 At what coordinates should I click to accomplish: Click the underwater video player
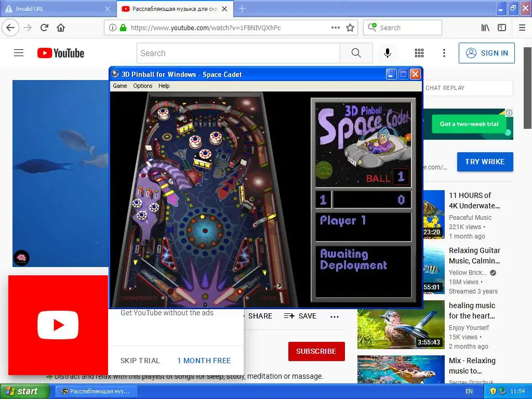60,174
